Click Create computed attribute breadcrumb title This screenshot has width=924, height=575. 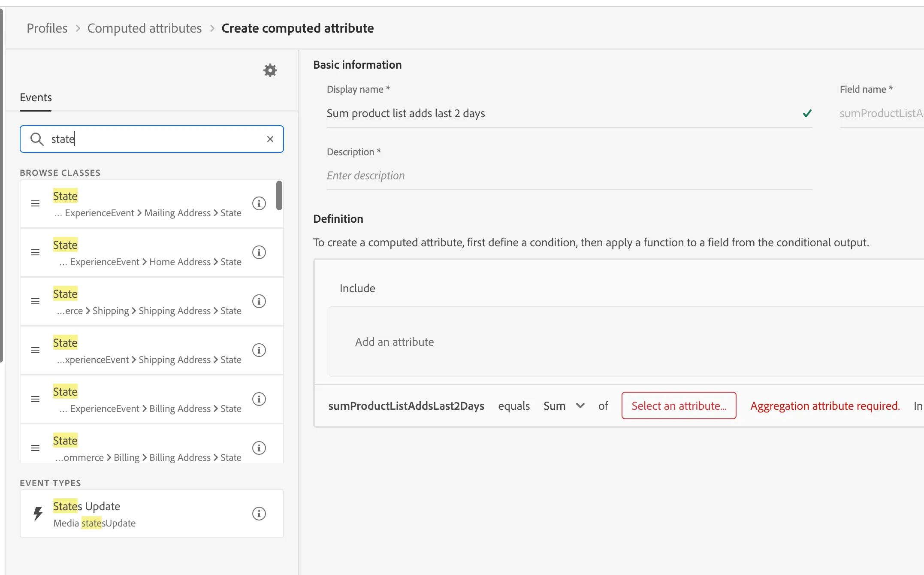click(x=298, y=28)
